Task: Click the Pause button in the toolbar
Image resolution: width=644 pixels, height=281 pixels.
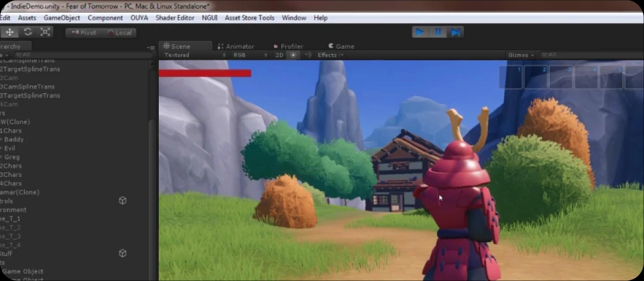Action: coord(437,32)
